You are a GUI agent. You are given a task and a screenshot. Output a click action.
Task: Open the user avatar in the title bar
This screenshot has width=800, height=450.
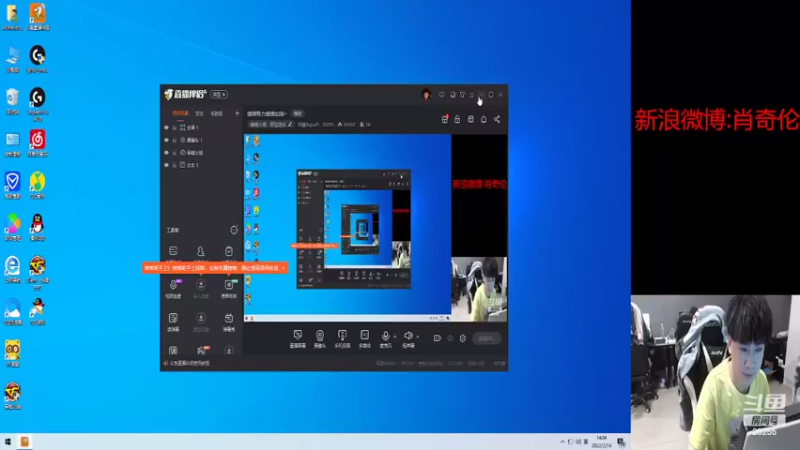pyautogui.click(x=426, y=94)
